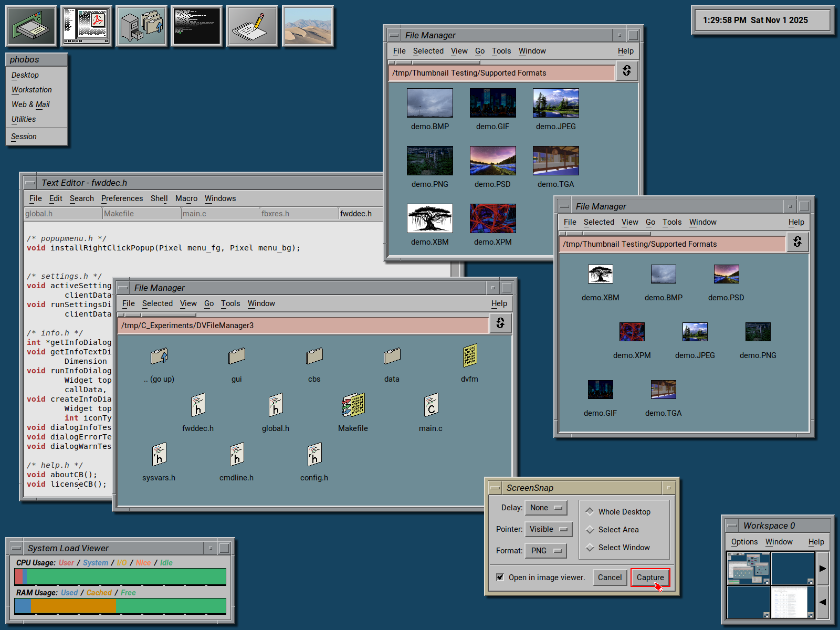Open the Preferences menu in Text Editor
The height and width of the screenshot is (630, 840).
click(x=122, y=198)
